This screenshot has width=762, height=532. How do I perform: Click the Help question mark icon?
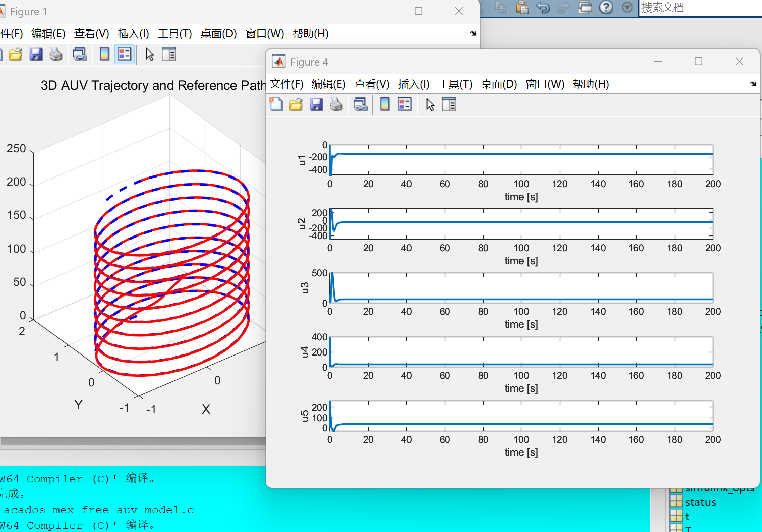(x=606, y=7)
